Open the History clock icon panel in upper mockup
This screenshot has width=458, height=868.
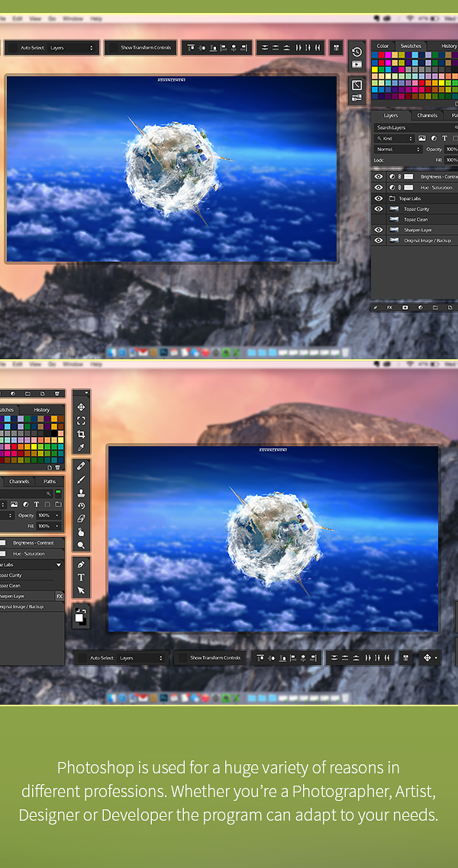[x=357, y=52]
